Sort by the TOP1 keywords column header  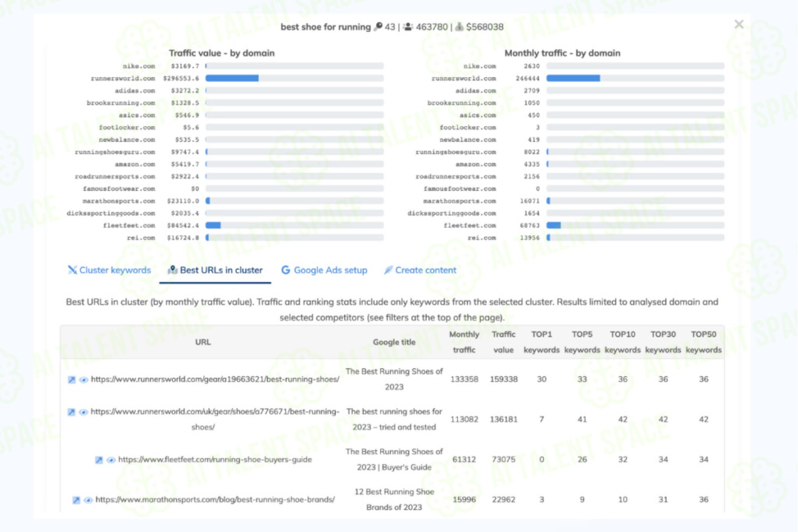[542, 342]
